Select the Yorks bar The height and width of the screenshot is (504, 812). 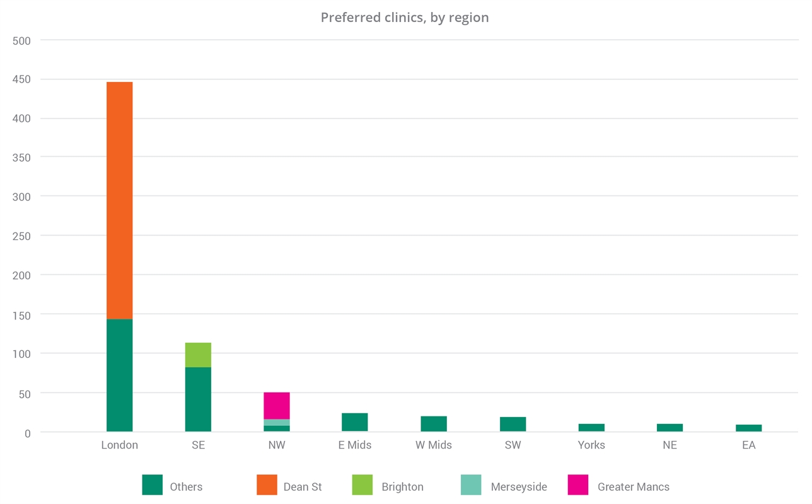click(x=591, y=428)
